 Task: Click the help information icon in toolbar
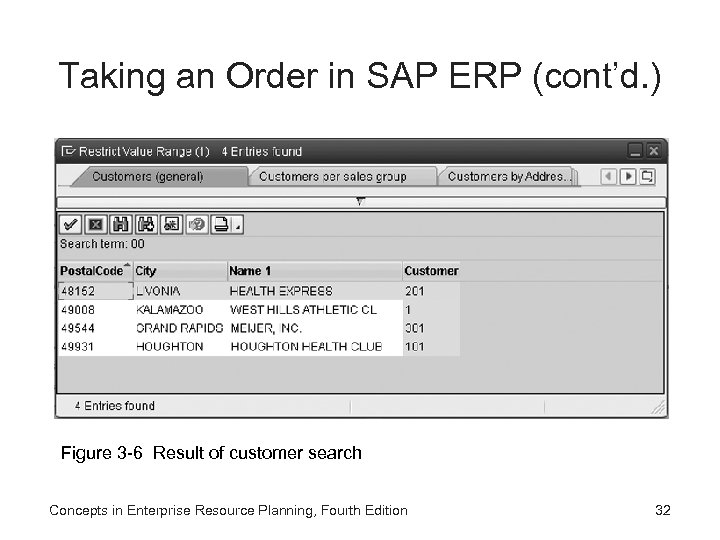coord(197,224)
